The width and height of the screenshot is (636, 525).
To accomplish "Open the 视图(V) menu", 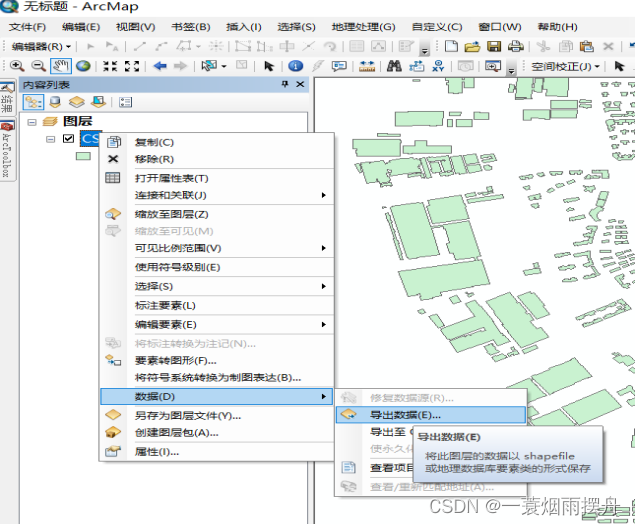I will (x=135, y=27).
